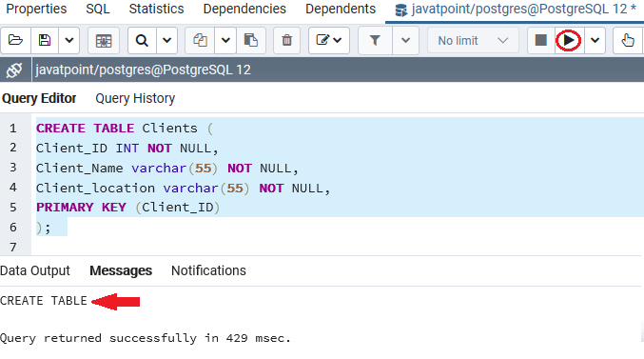644x359 pixels.
Task: Expand filter options dropdown arrow
Action: point(406,40)
